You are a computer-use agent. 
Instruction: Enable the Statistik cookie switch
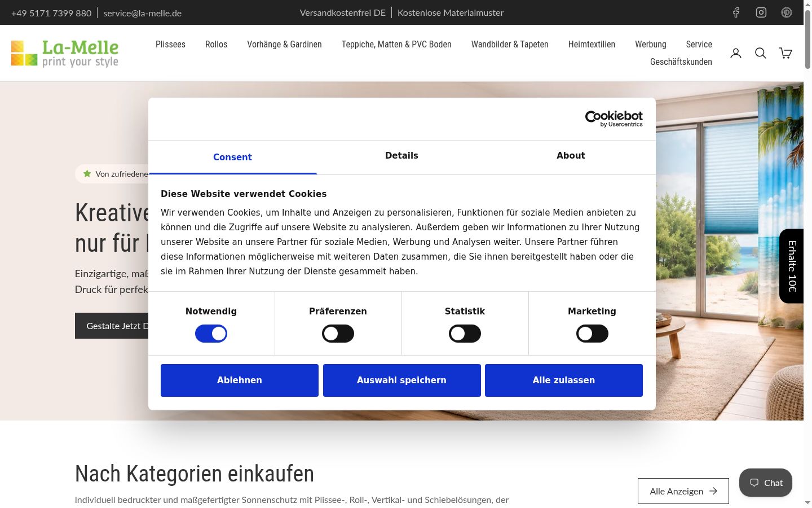[465, 334]
